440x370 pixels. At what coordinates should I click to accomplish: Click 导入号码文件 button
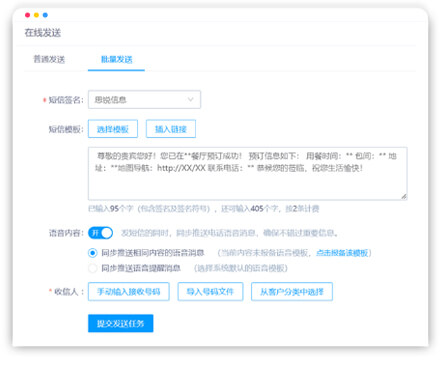pos(210,292)
